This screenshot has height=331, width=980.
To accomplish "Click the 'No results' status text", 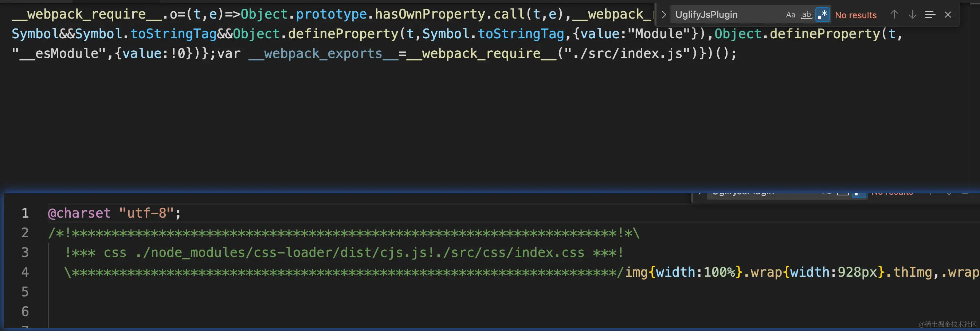I will click(x=856, y=15).
